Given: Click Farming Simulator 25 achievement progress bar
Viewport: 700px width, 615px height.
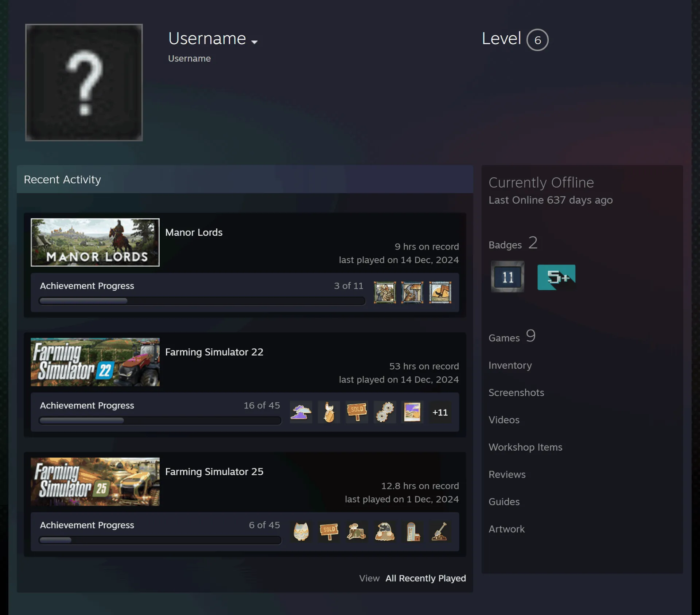Looking at the screenshot, I should coord(160,540).
